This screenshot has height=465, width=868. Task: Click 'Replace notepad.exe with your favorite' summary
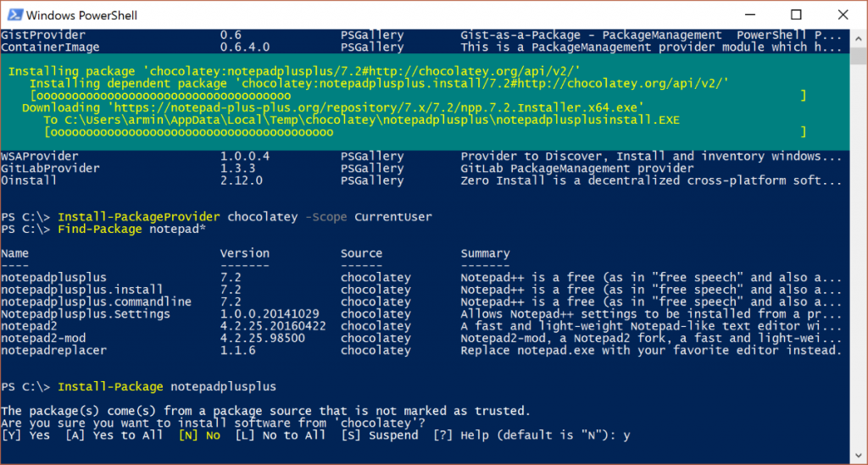[651, 350]
